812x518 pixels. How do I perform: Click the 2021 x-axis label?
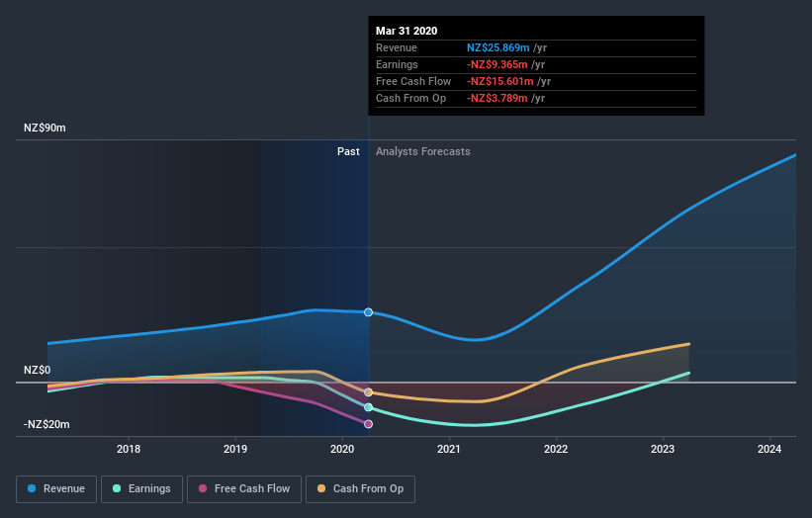[448, 449]
